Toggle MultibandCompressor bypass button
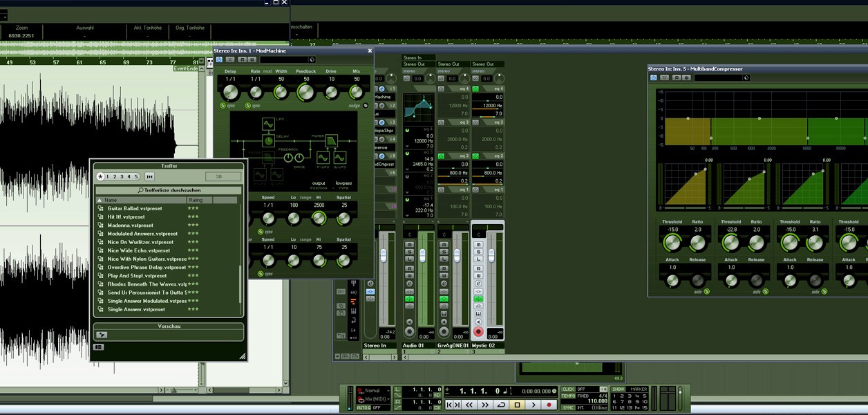 pos(654,77)
